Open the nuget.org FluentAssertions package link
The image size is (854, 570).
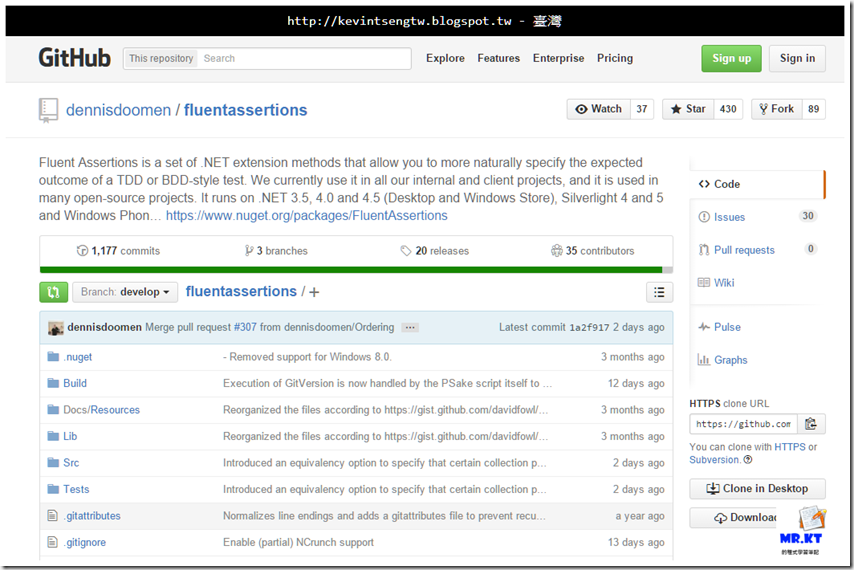[307, 216]
